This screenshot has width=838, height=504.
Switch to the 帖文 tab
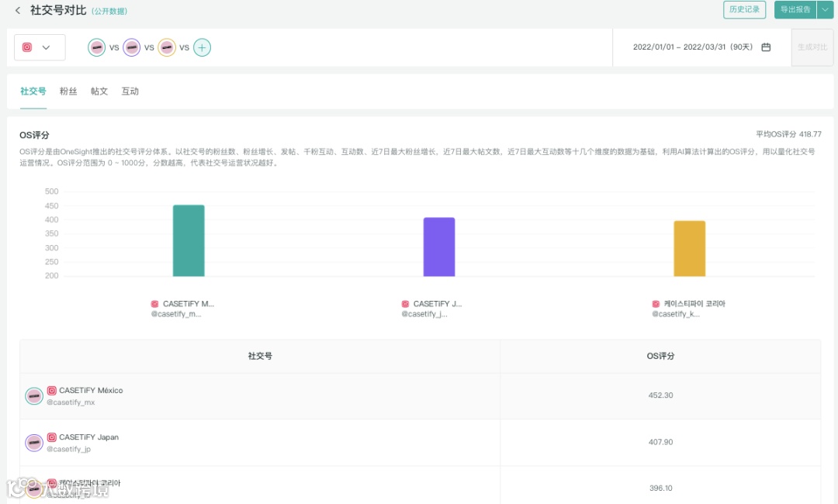click(99, 91)
